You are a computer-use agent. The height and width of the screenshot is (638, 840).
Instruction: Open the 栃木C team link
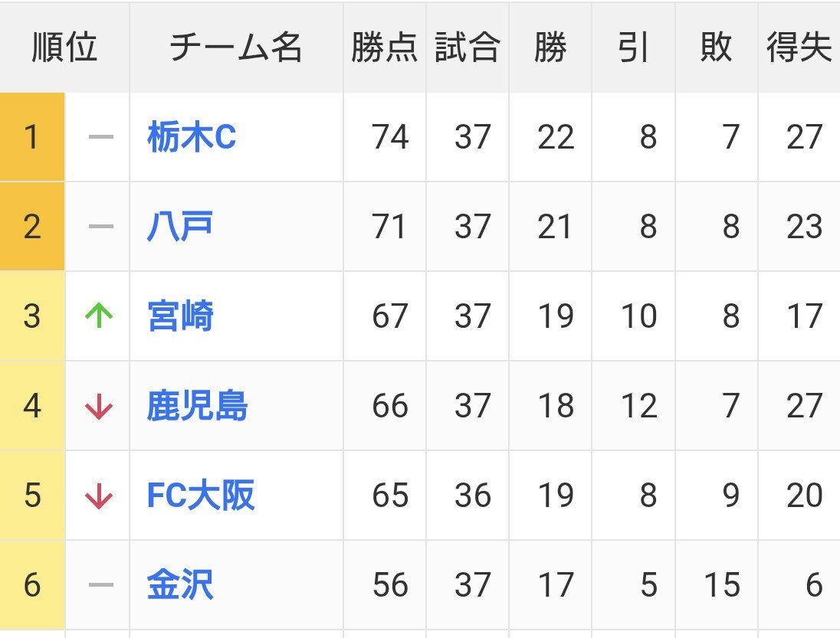[192, 138]
